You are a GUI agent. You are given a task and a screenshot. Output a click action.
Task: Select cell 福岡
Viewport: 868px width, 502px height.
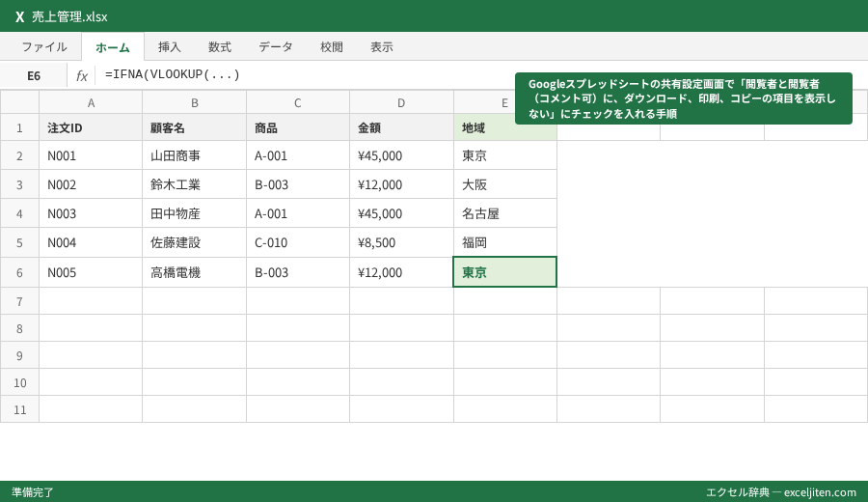(x=504, y=242)
